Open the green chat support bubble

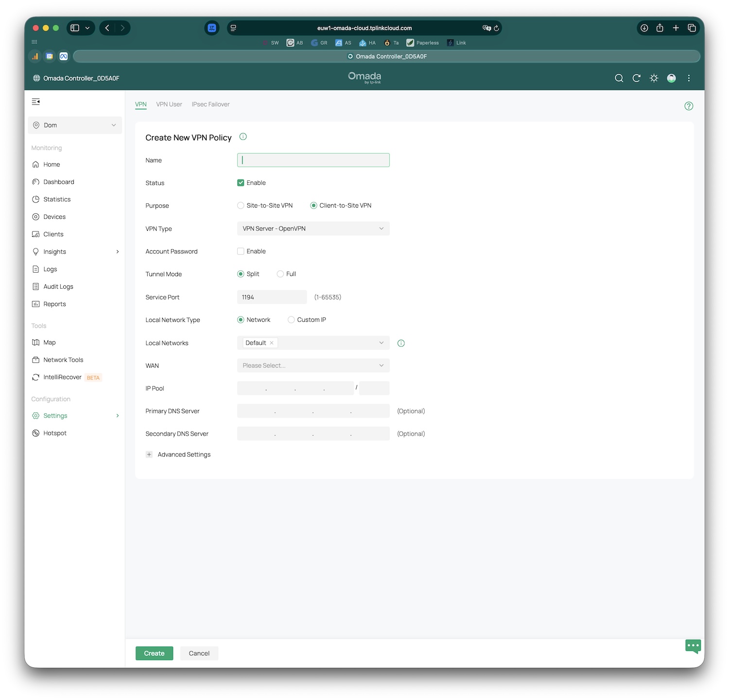tap(693, 646)
